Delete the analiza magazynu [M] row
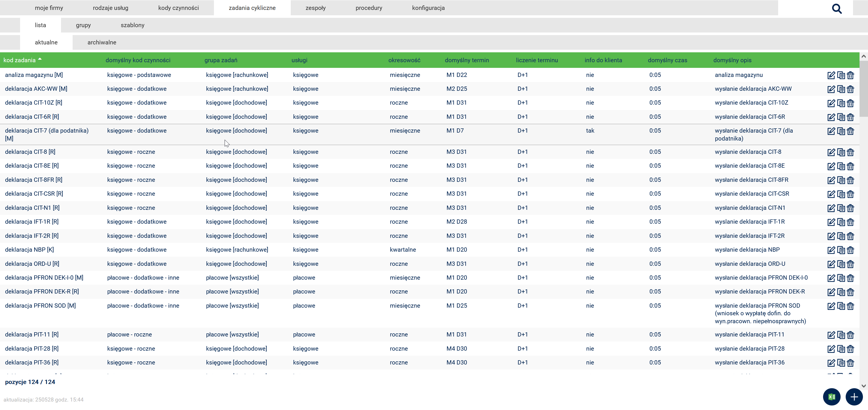 [850, 75]
